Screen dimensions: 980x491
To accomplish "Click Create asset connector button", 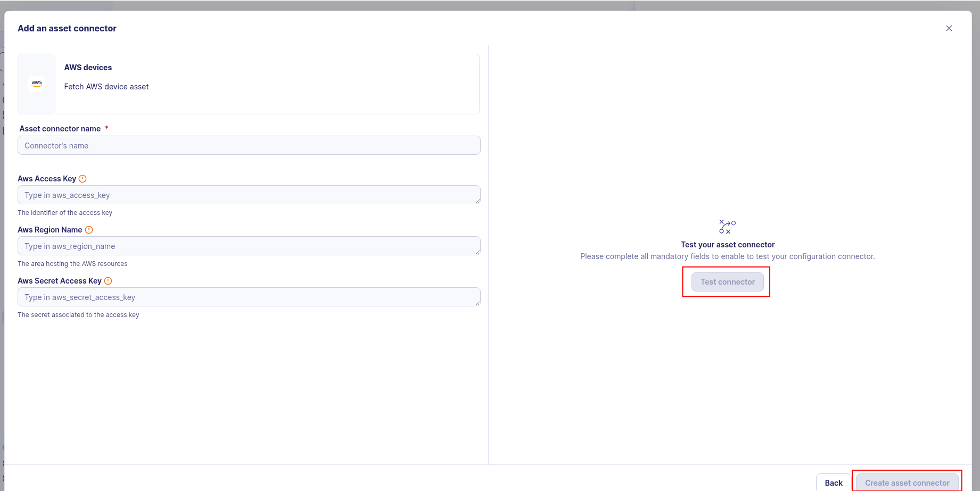I will point(907,482).
